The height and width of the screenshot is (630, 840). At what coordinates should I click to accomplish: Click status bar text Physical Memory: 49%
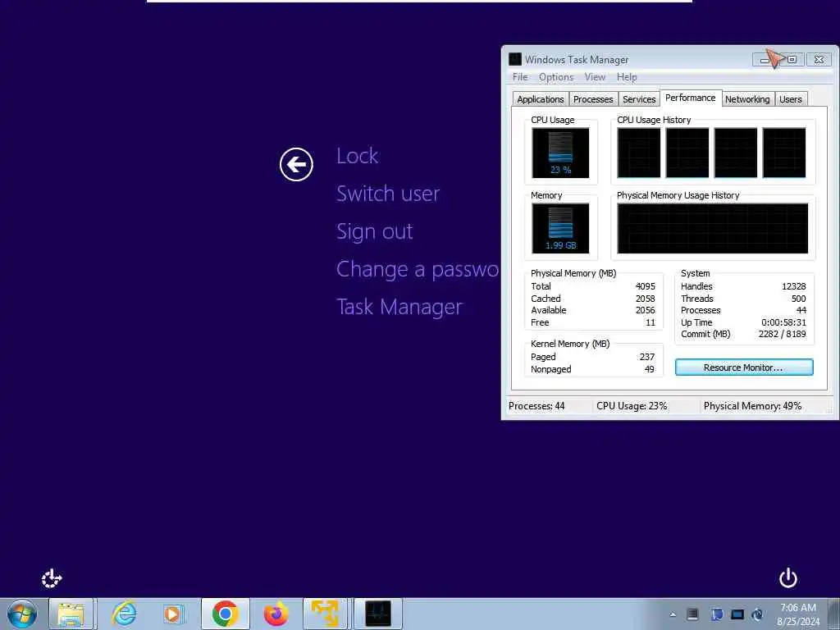(x=752, y=406)
